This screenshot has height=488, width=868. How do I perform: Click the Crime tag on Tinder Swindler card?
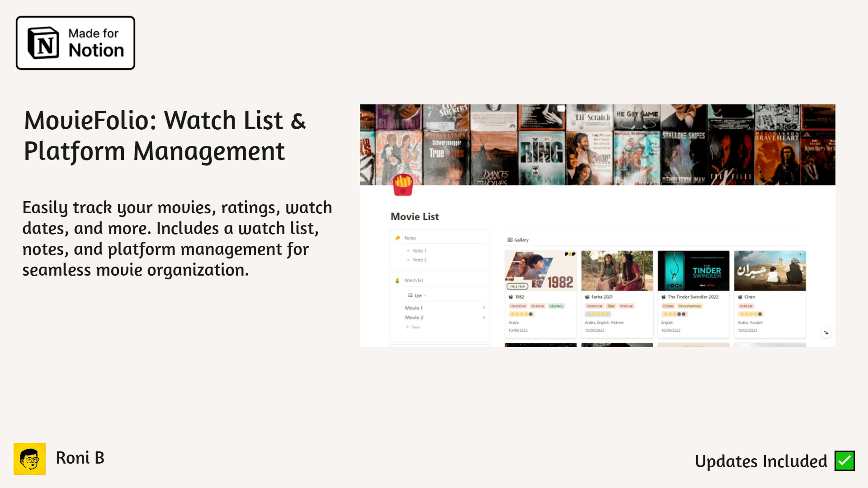668,306
